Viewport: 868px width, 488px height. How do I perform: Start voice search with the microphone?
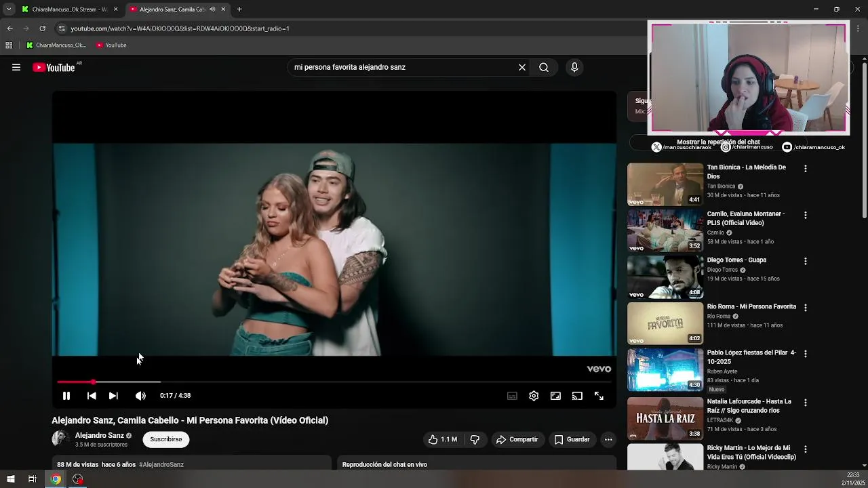click(574, 67)
